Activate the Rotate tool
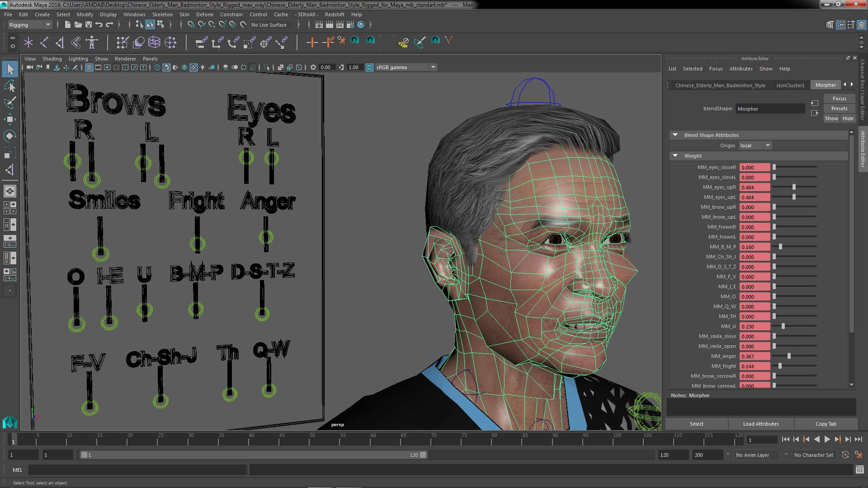This screenshot has width=868, height=488. point(10,136)
